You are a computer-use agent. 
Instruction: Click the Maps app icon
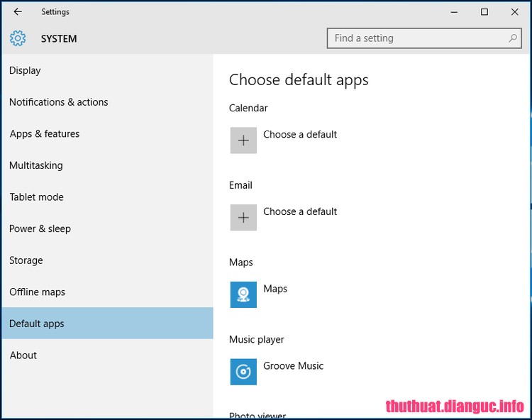pyautogui.click(x=243, y=294)
